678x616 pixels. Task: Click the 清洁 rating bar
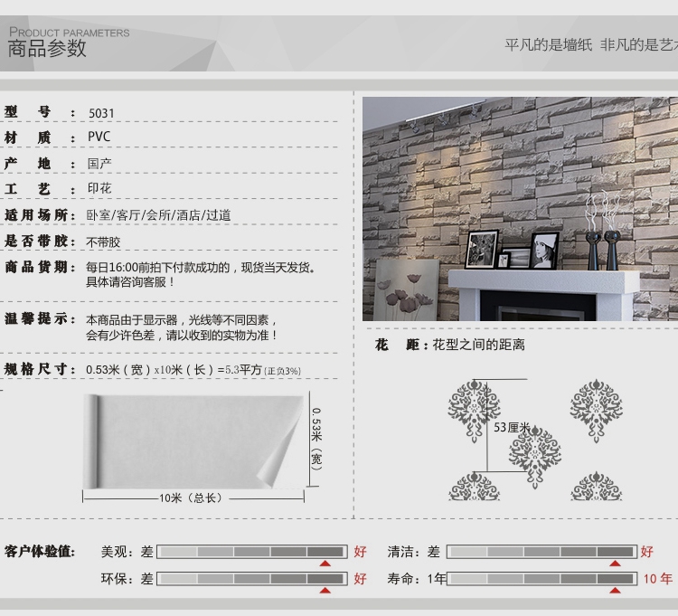pyautogui.click(x=542, y=552)
